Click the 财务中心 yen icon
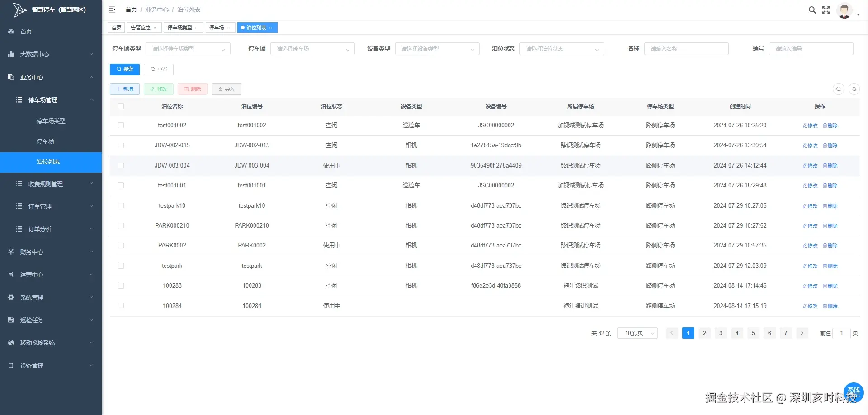The image size is (868, 415). click(11, 252)
